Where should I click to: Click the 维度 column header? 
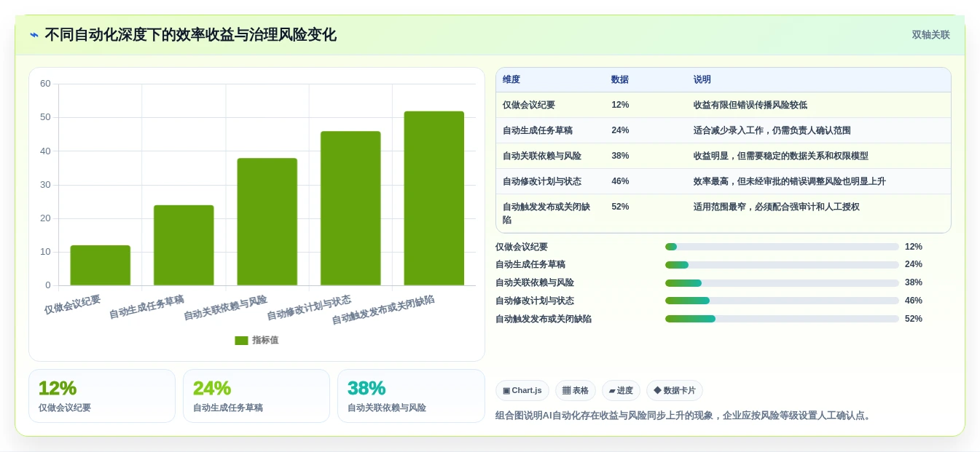[511, 80]
